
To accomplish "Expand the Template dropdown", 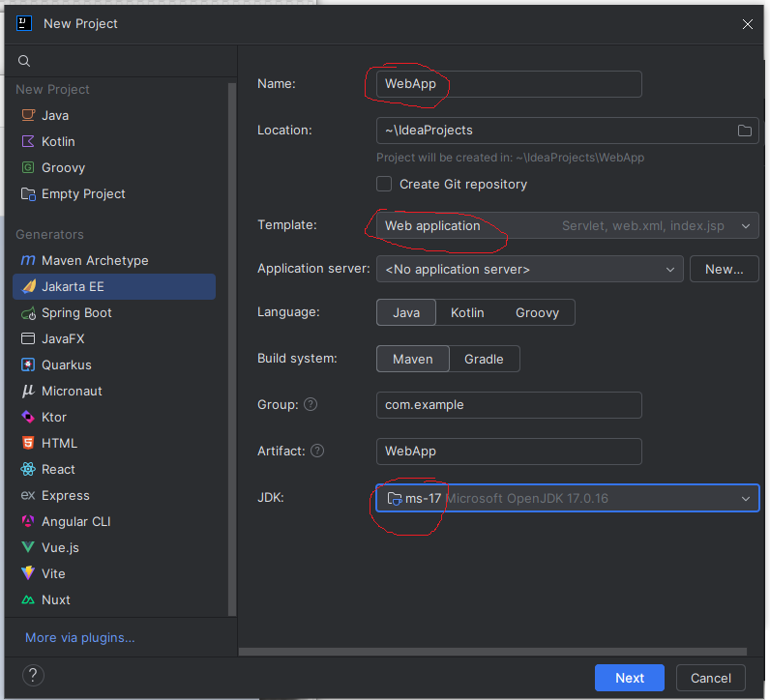I will click(x=745, y=226).
